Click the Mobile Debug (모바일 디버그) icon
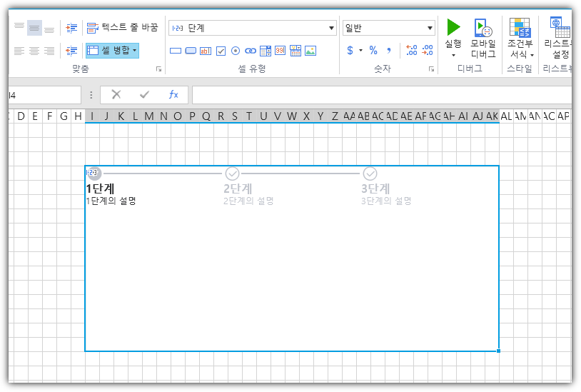Screen dimensions: 581x392 pyautogui.click(x=483, y=39)
